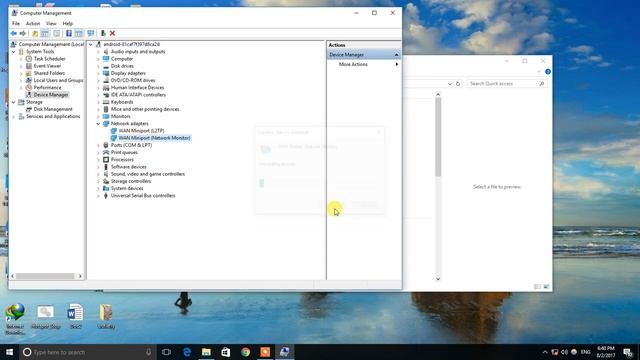The height and width of the screenshot is (360, 640).
Task: Click the Print queues category
Action: (124, 152)
